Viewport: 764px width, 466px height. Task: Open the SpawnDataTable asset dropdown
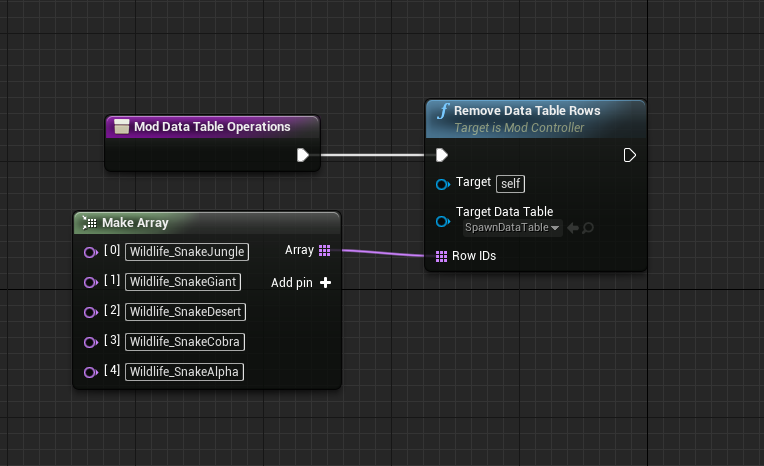(512, 228)
